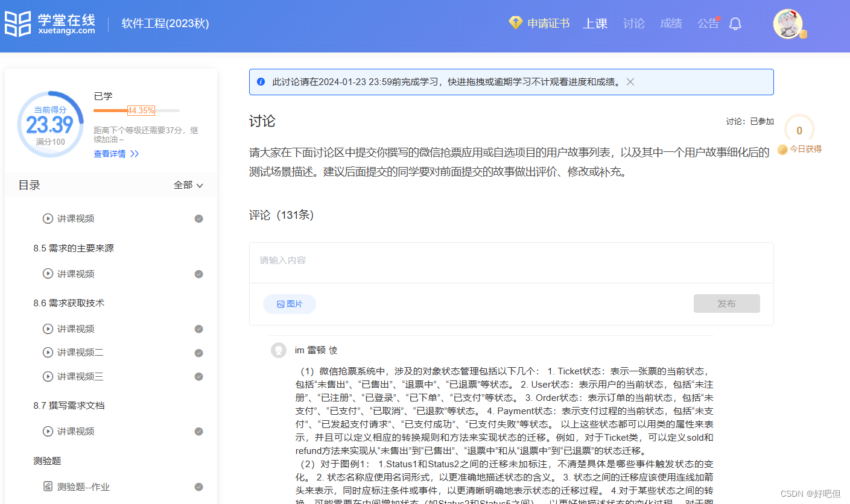Click the diamond certificate icon
850x504 pixels.
[515, 23]
